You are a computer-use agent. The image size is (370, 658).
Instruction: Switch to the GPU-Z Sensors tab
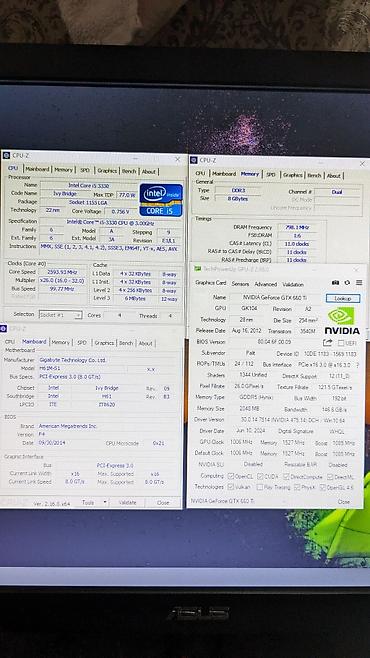point(240,284)
